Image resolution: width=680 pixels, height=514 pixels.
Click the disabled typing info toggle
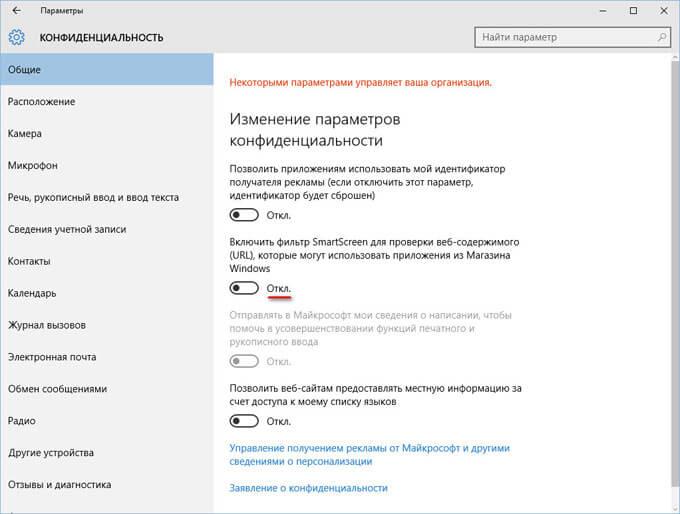pos(244,361)
